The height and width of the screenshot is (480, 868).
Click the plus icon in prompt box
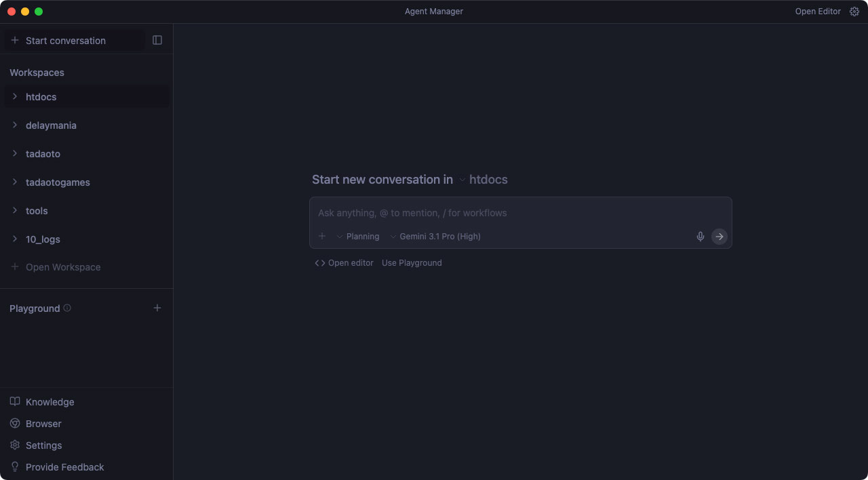(322, 237)
